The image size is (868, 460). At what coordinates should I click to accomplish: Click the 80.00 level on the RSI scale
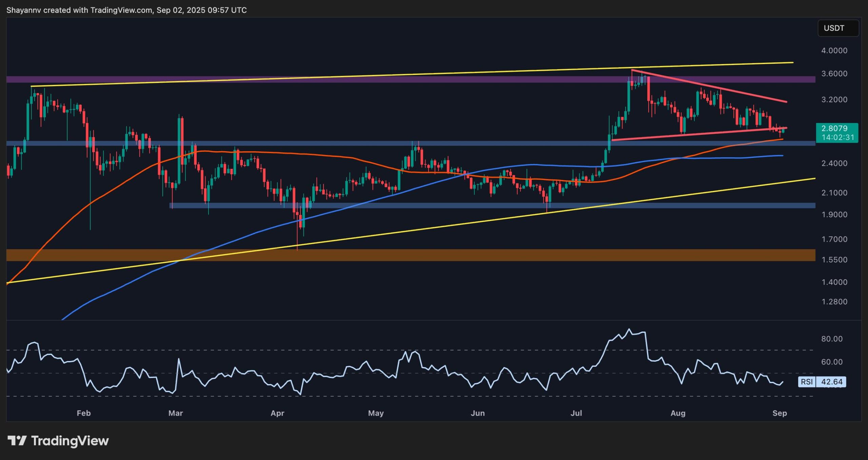click(832, 339)
